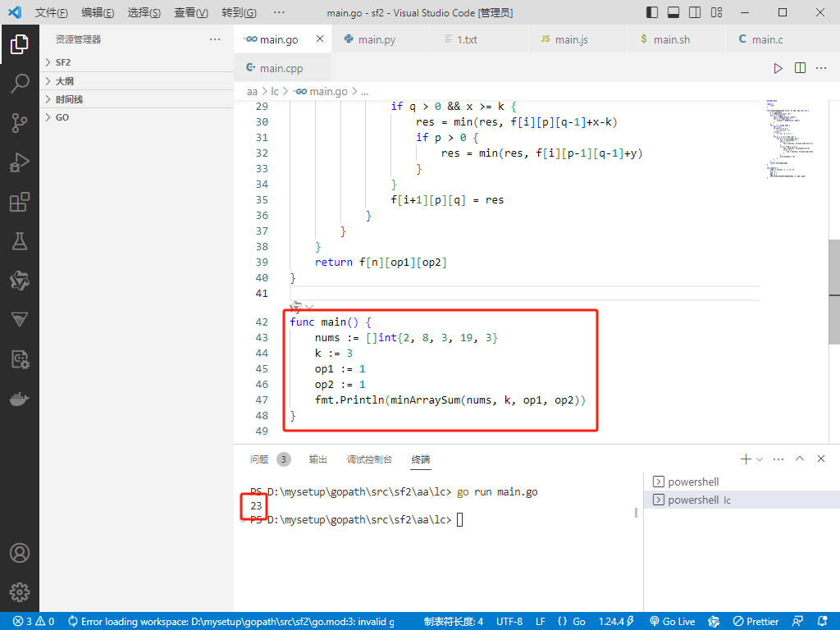Open the Search view in activity bar

point(20,84)
